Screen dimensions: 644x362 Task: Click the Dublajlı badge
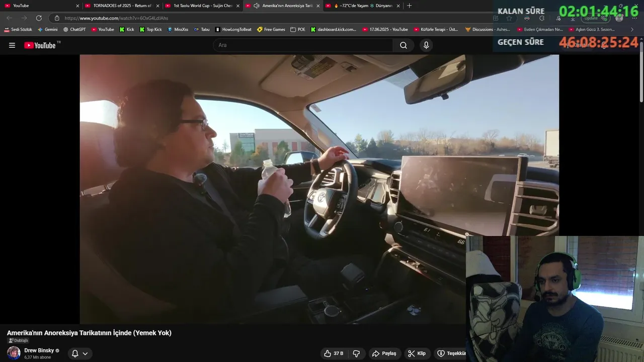(x=18, y=340)
